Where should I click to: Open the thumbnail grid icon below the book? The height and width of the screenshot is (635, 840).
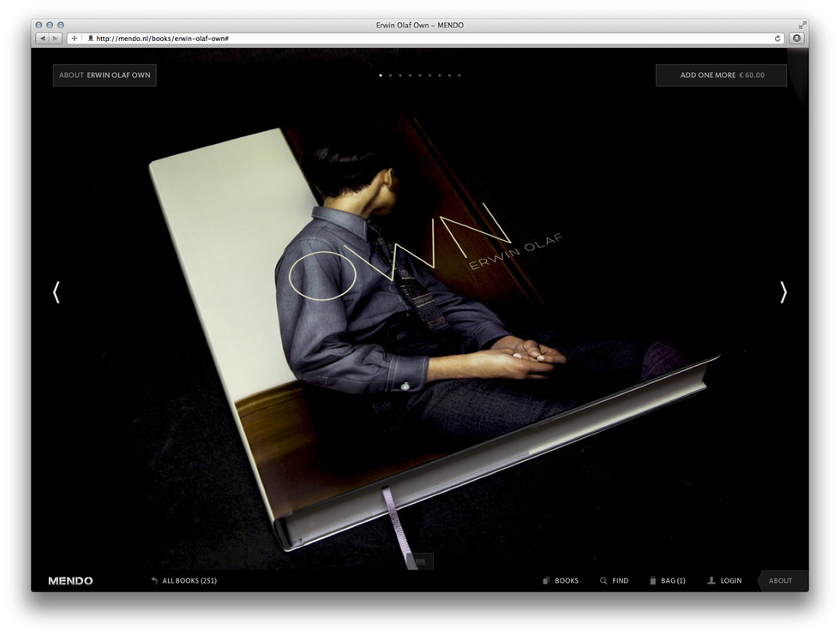coord(420,561)
